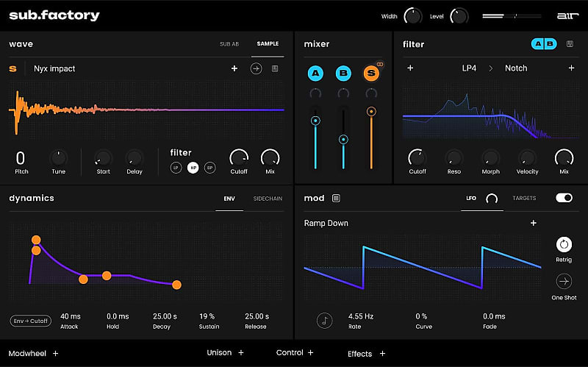The image size is (588, 367).
Task: Open the LP4 filter type menu
Action: tap(469, 68)
